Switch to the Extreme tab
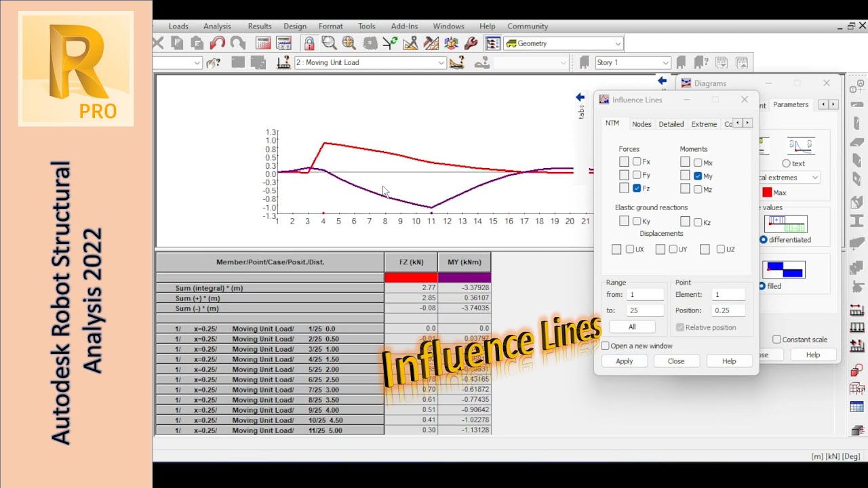 (704, 124)
